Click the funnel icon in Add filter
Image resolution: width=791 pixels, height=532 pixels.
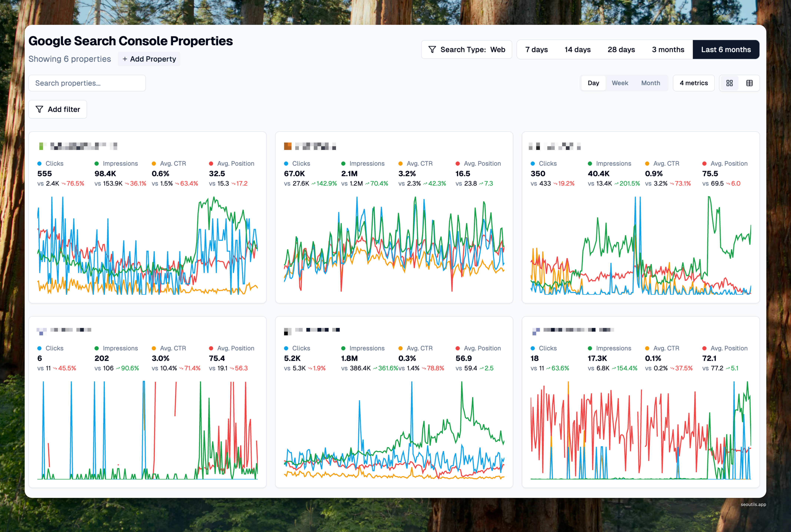click(39, 109)
